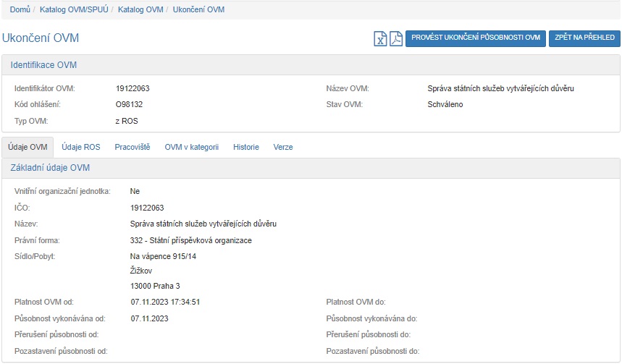Click the Kód ohlášení value O98132
The image size is (622, 364).
coord(129,104)
